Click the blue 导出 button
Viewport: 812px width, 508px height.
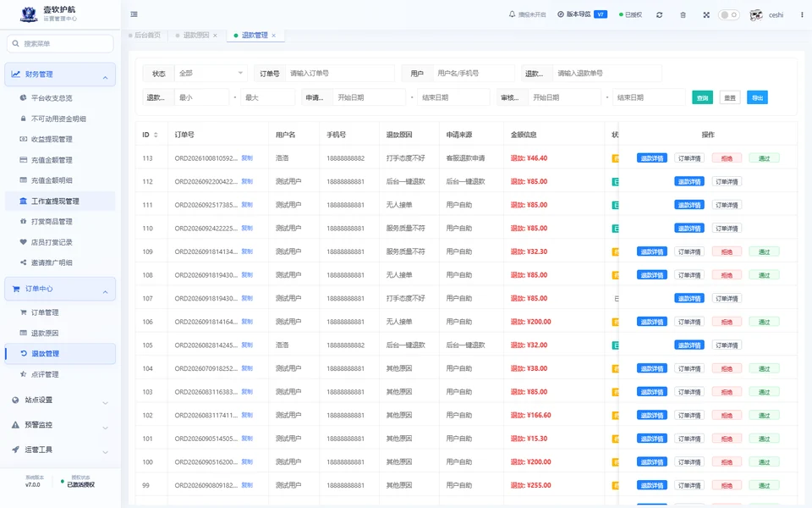pos(757,97)
